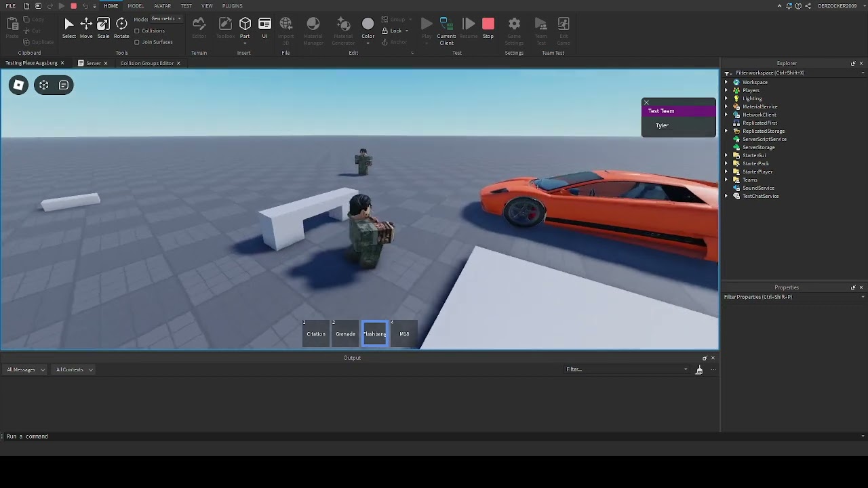Click the Stop test button
This screenshot has height=488, width=868.
pyautogui.click(x=488, y=27)
